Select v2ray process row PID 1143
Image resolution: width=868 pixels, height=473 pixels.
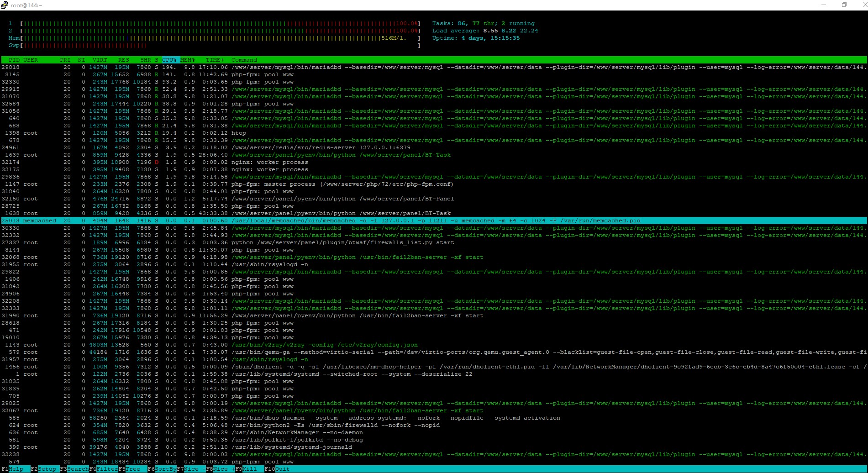point(434,345)
